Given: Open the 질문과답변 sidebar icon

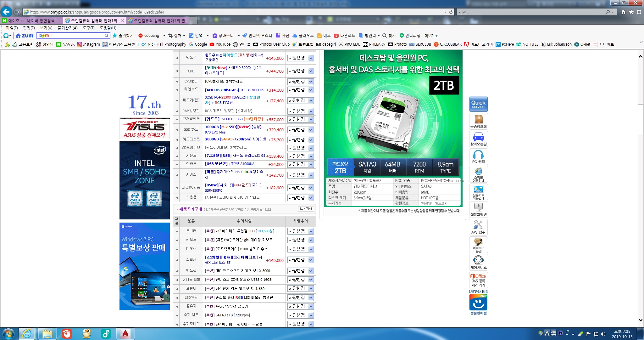Looking at the screenshot, I should [478, 209].
